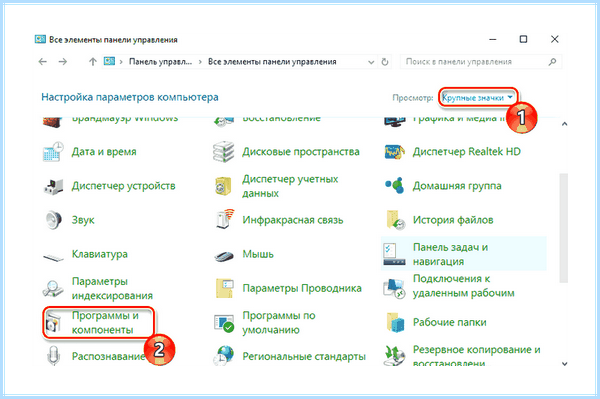The width and height of the screenshot is (600, 399).
Task: Open Звук link text
Action: (x=83, y=220)
